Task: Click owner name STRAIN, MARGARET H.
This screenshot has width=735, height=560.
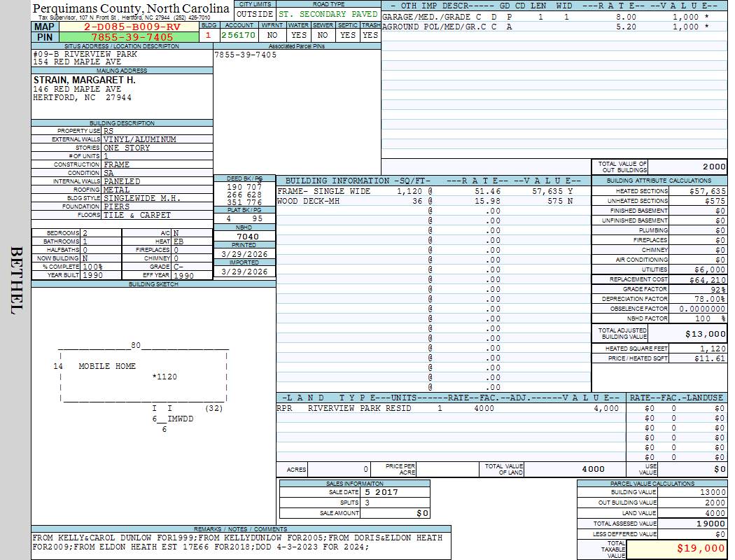Action: coord(85,80)
